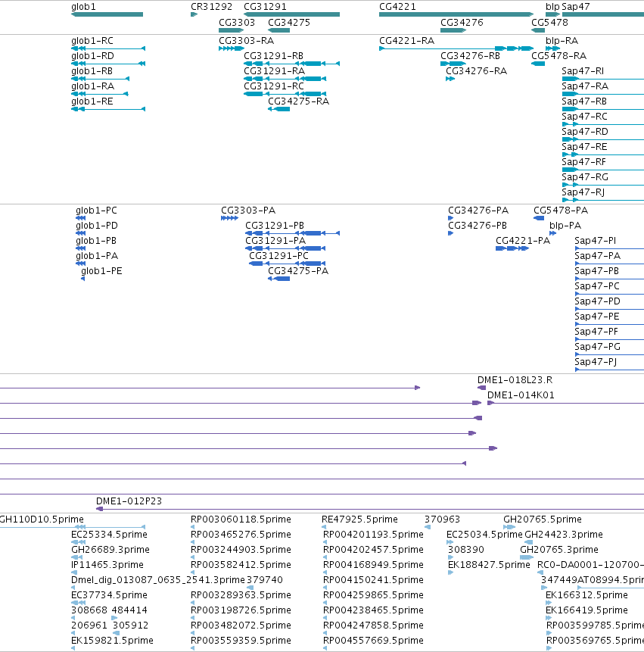The width and height of the screenshot is (644, 652).
Task: Click the RP003060118.5prime EST label
Action: point(241,519)
